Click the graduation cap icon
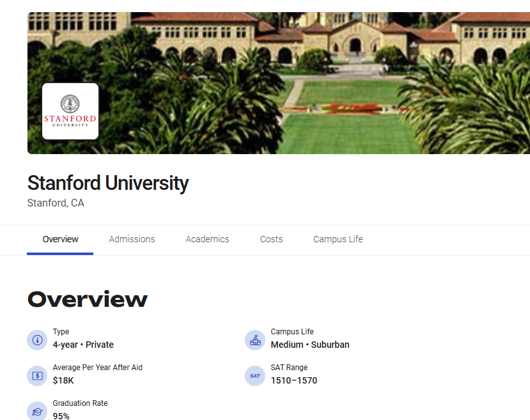Viewport: 530px width, 420px height. [x=37, y=411]
